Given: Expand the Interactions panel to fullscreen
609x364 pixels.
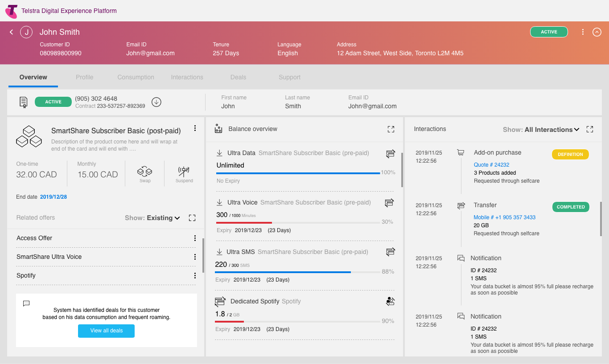Looking at the screenshot, I should 590,129.
